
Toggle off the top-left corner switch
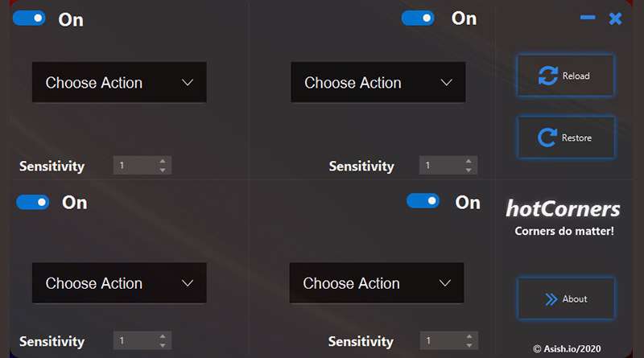coord(29,18)
